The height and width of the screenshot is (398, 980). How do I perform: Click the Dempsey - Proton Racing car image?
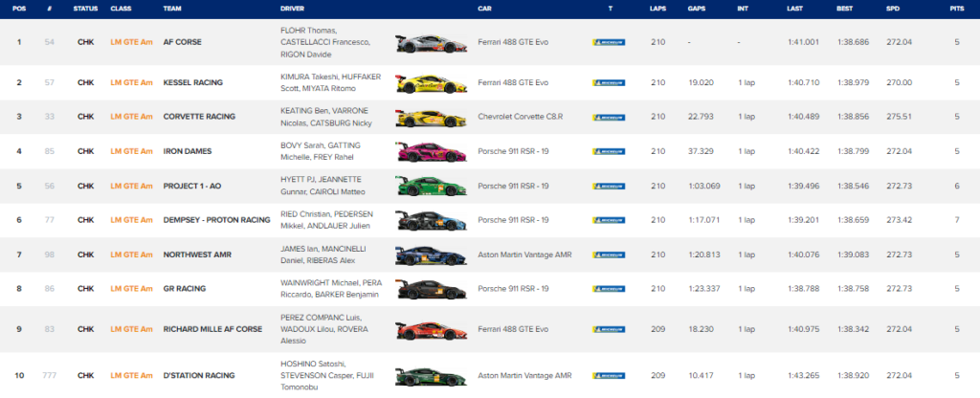(x=431, y=221)
